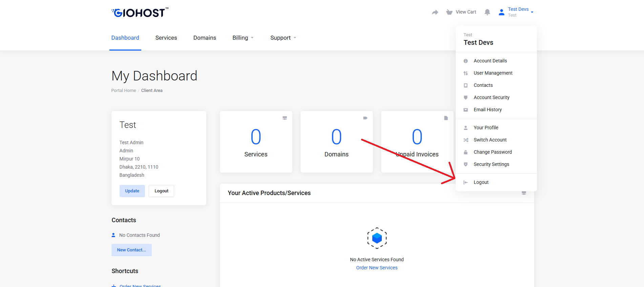Click the New Contact... button
This screenshot has width=644, height=287.
point(131,250)
